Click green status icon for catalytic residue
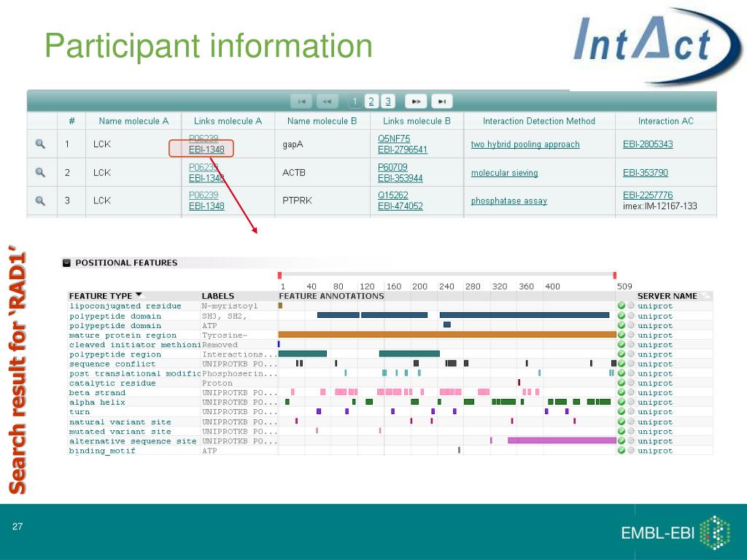The width and height of the screenshot is (747, 560). [x=622, y=383]
